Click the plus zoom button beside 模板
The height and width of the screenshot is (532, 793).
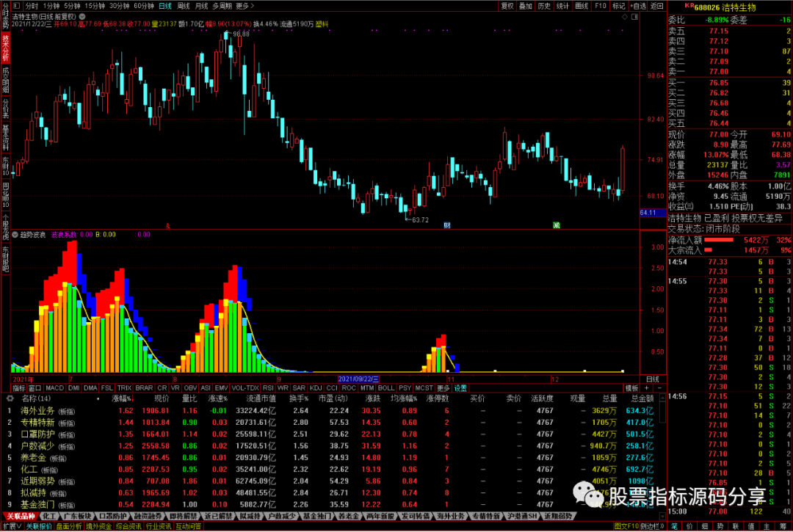point(647,388)
